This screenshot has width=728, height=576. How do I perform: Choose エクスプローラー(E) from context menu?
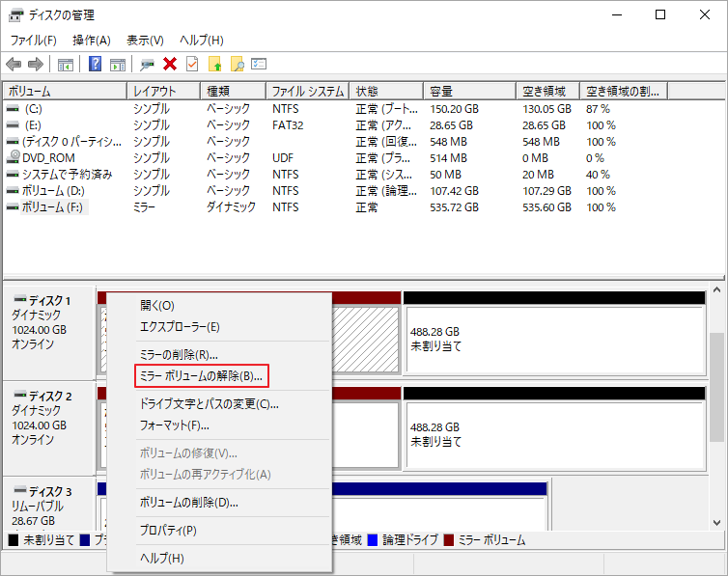(x=219, y=327)
